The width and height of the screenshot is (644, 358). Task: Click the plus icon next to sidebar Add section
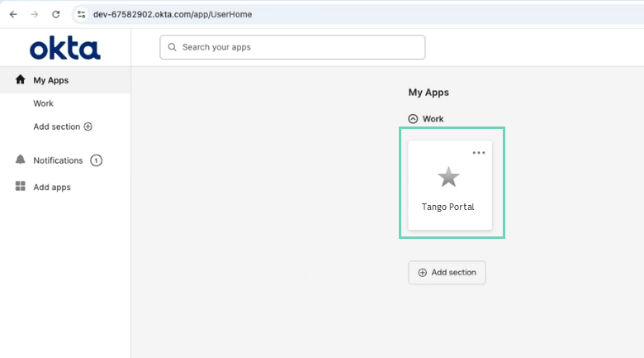tap(88, 126)
